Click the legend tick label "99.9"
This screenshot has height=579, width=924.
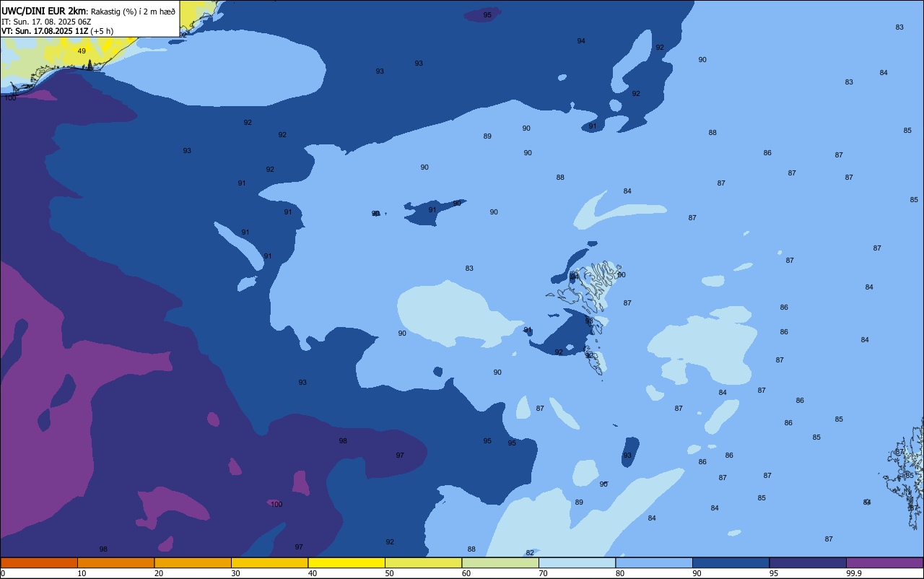(854, 573)
